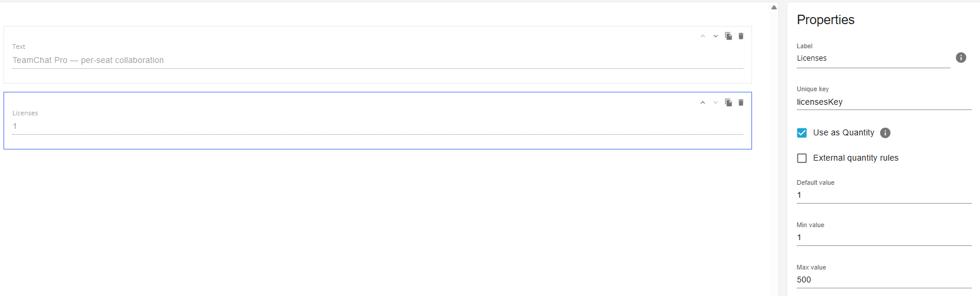Uncheck the Use as Quantity checkbox

point(802,133)
